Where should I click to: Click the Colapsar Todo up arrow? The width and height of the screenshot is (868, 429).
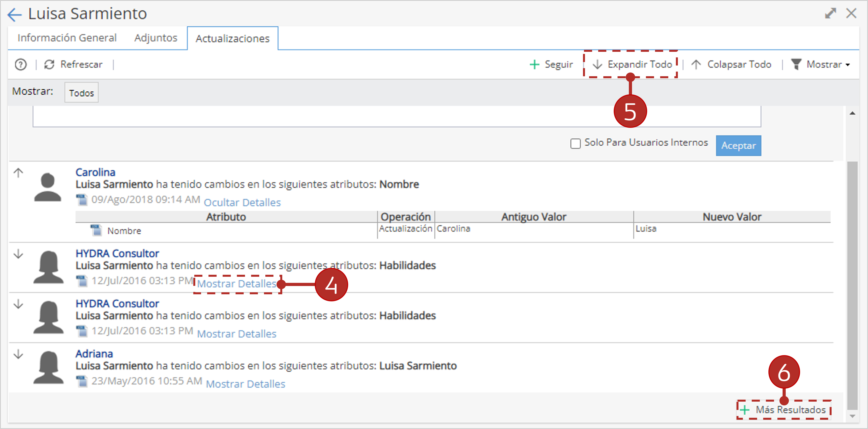pyautogui.click(x=696, y=64)
